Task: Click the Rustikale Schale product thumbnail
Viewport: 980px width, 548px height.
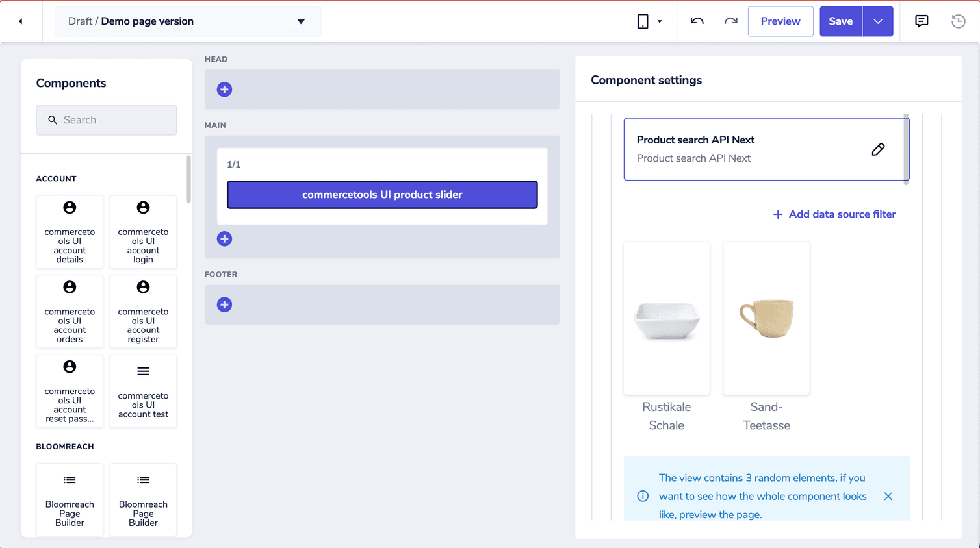Action: pyautogui.click(x=666, y=318)
